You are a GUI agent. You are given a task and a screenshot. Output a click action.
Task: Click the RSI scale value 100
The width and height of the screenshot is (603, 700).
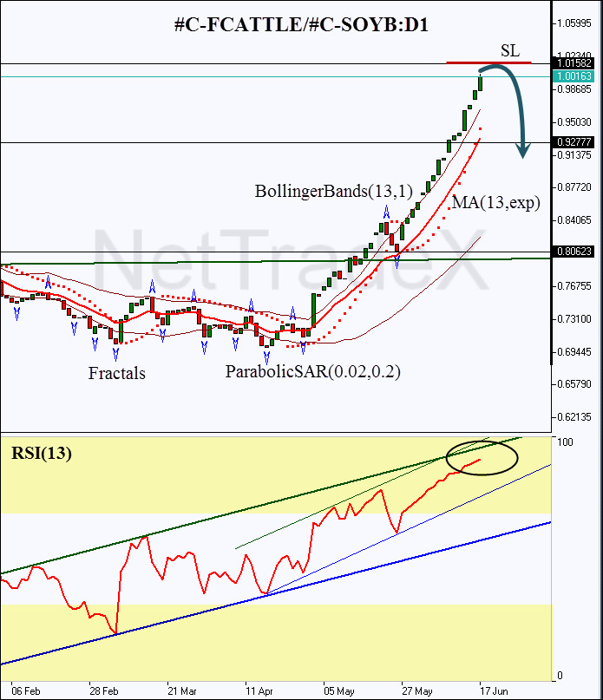point(565,442)
